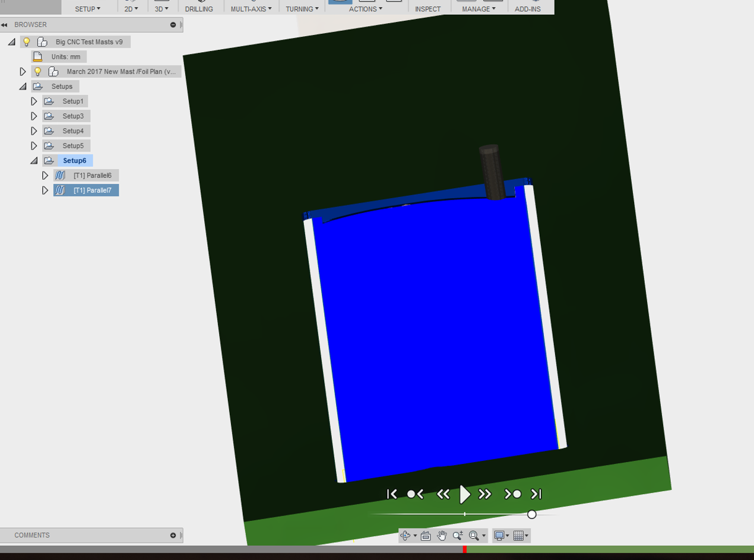The width and height of the screenshot is (754, 560).
Task: Toggle lightbulb for March 2017 New Mast component
Action: [37, 72]
